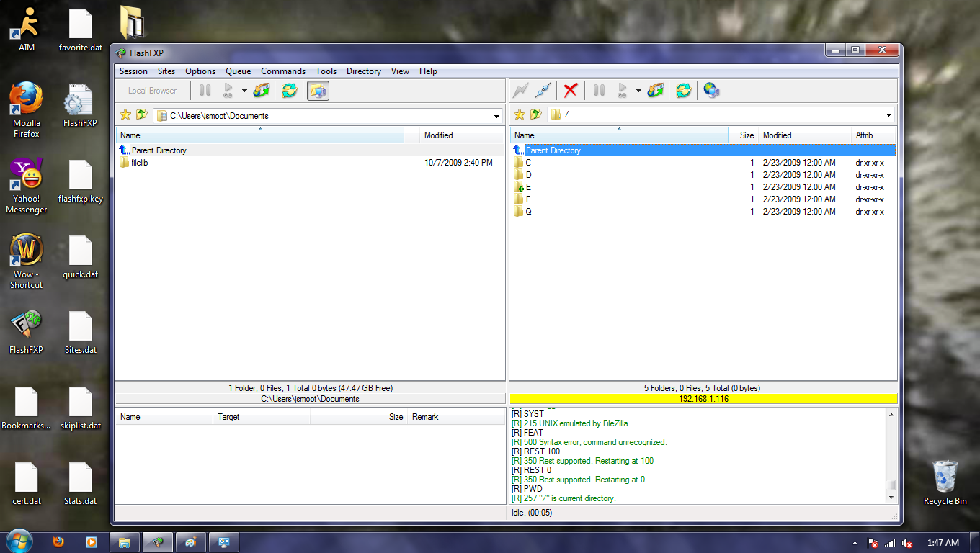Select the Wow - Shortcut desktop icon
Viewport: 980px width, 553px height.
click(x=27, y=261)
